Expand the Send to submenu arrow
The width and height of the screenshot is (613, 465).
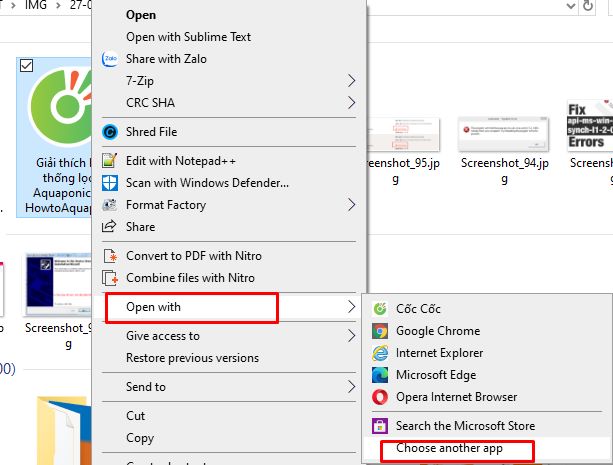point(351,386)
